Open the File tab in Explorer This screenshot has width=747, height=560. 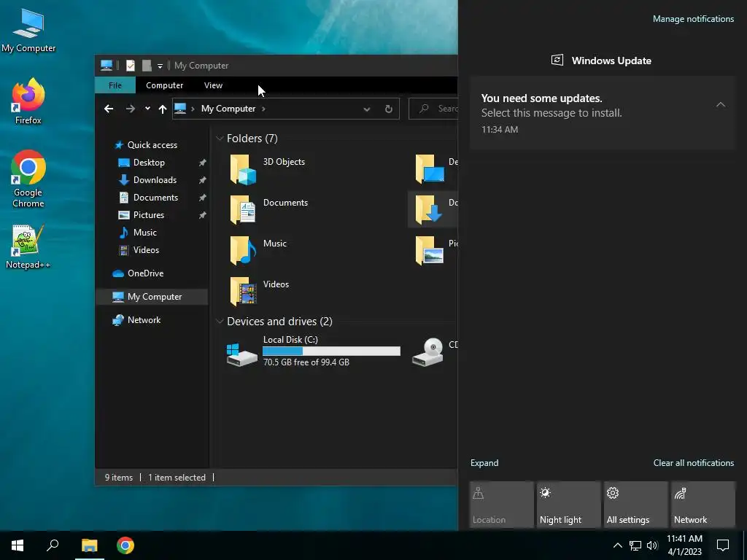[115, 85]
